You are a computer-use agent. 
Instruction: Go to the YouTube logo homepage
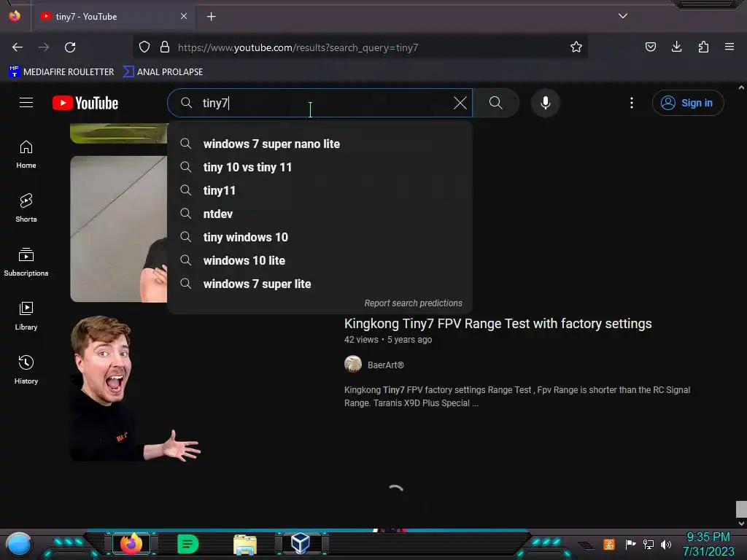click(x=85, y=103)
